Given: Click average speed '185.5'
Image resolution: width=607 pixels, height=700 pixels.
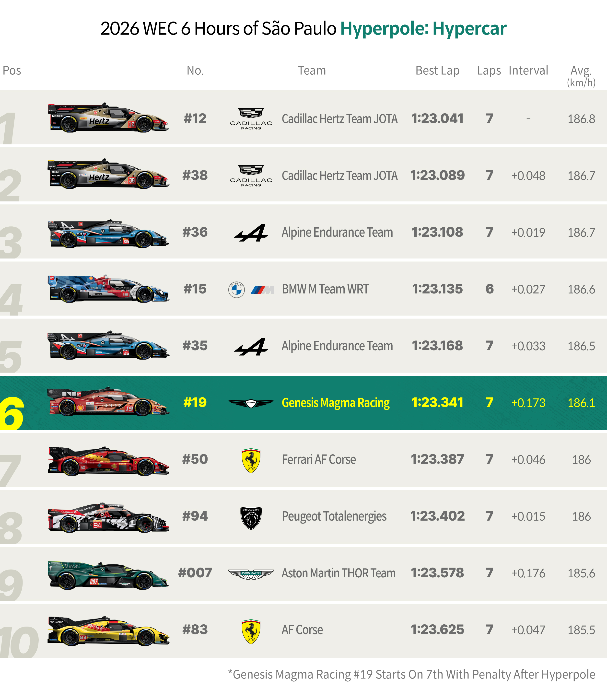Looking at the screenshot, I should click(x=581, y=630).
